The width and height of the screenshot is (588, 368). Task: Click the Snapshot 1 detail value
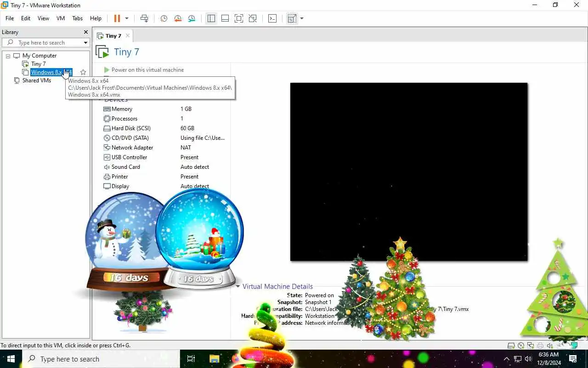pos(318,302)
